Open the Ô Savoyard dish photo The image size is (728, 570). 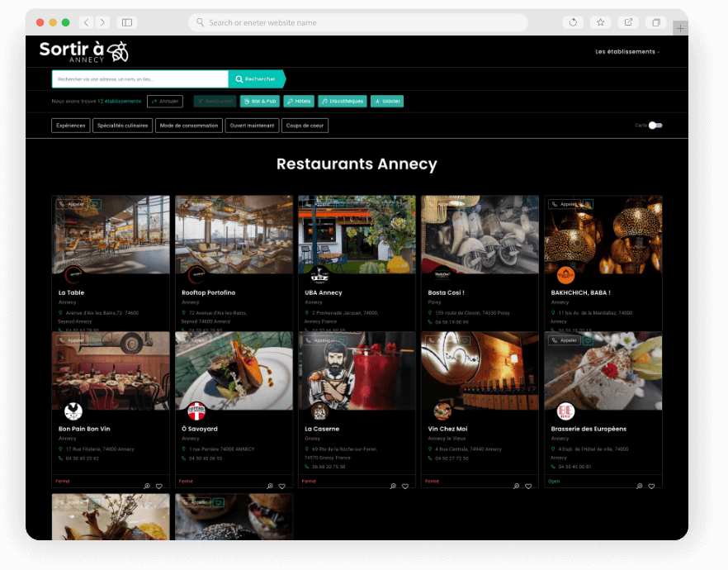point(234,371)
